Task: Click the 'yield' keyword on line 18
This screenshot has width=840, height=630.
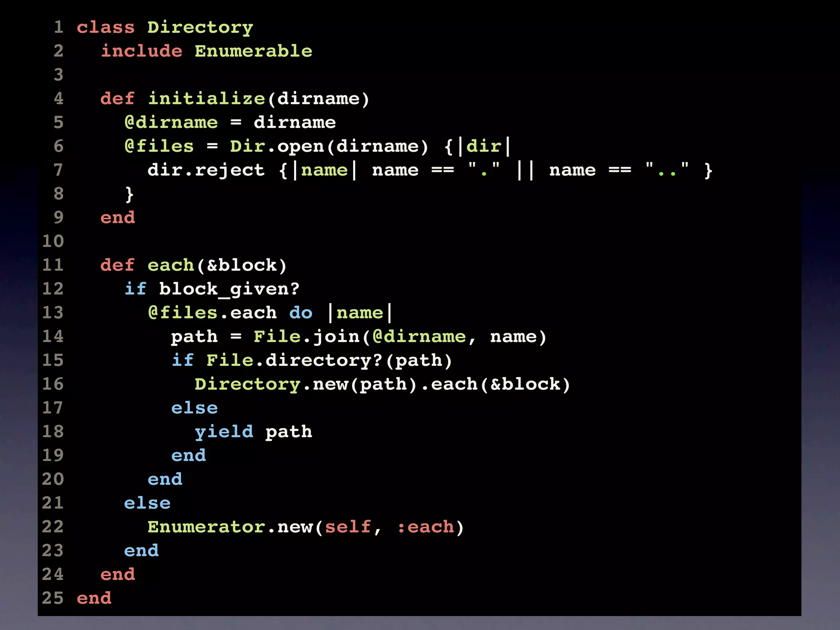Action: pyautogui.click(x=224, y=432)
